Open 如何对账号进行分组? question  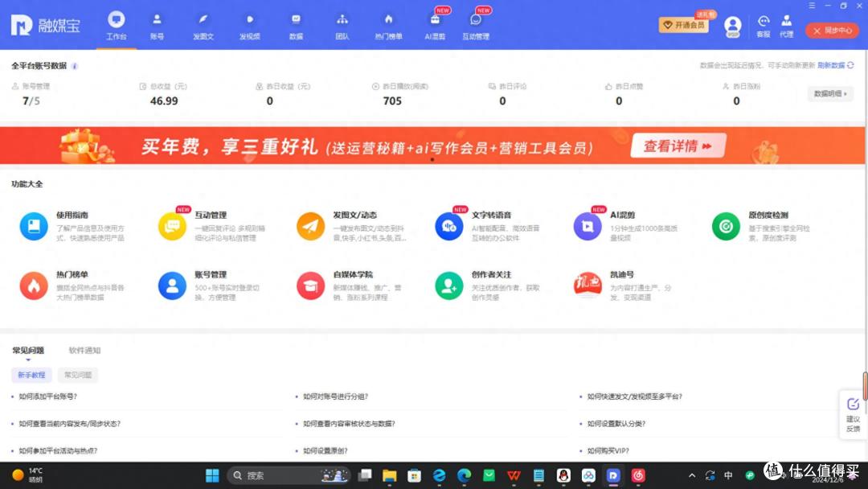click(335, 397)
